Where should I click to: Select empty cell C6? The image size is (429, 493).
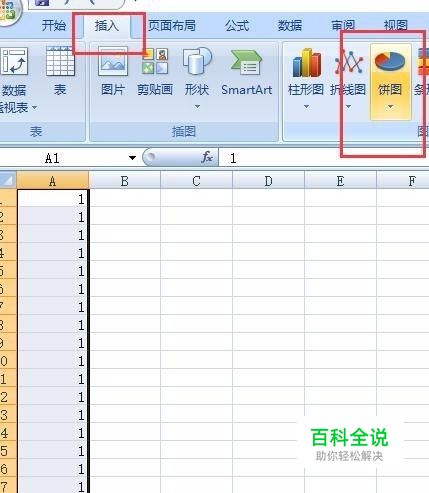click(x=197, y=289)
